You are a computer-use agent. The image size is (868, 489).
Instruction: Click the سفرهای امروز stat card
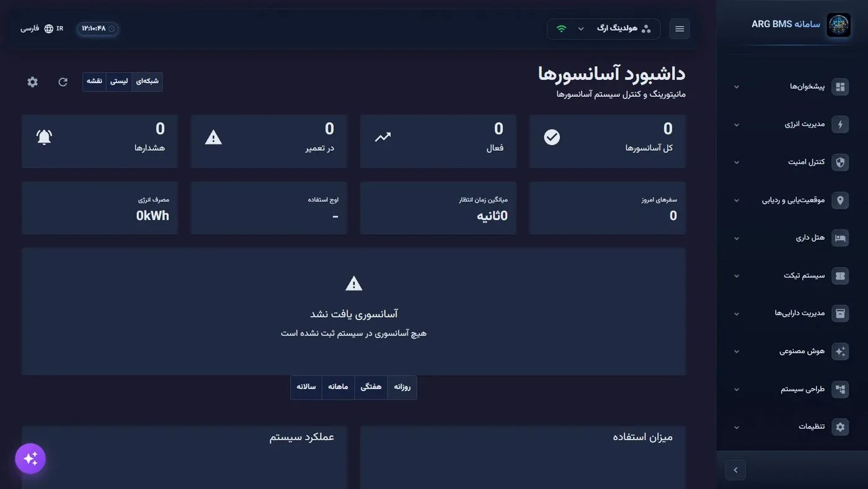tap(608, 208)
